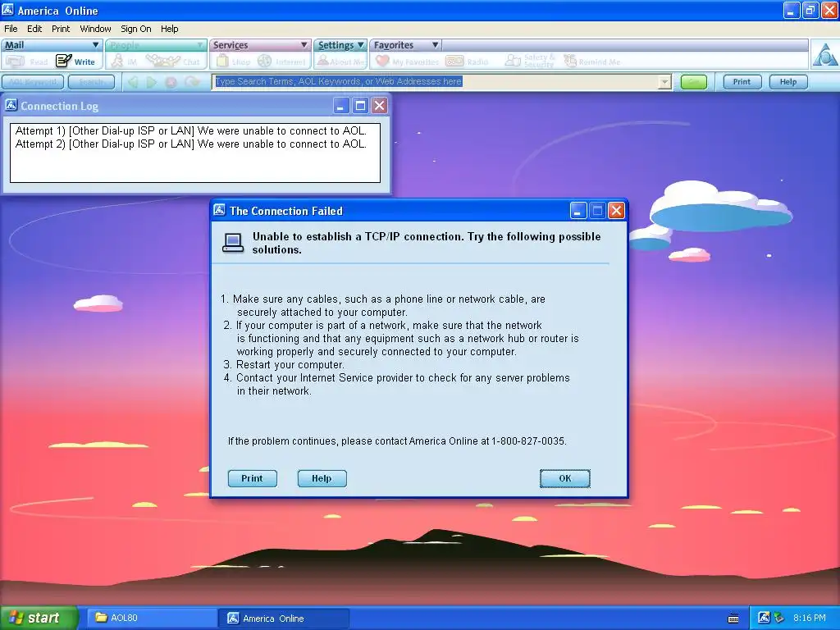
Task: Click Help button in Connection Failed dialog
Action: 322,478
